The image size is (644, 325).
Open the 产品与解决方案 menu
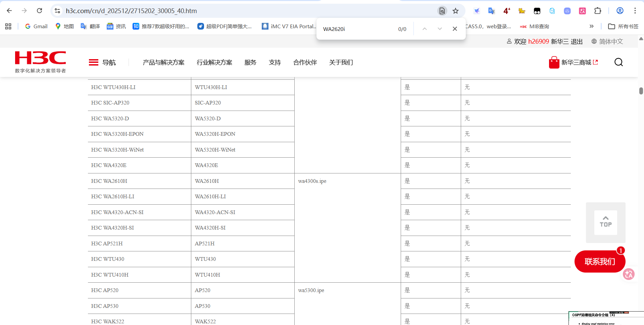coord(163,63)
